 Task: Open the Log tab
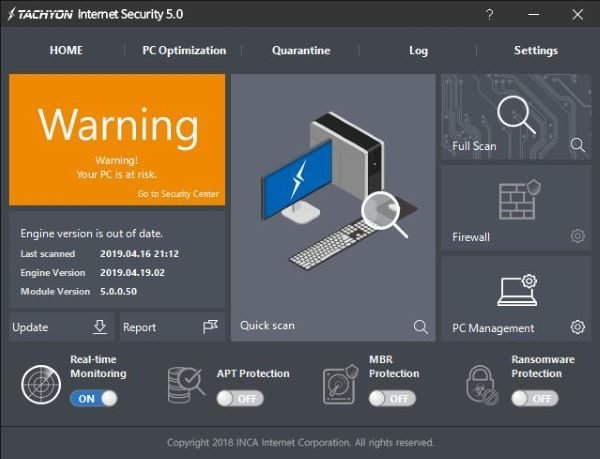418,50
